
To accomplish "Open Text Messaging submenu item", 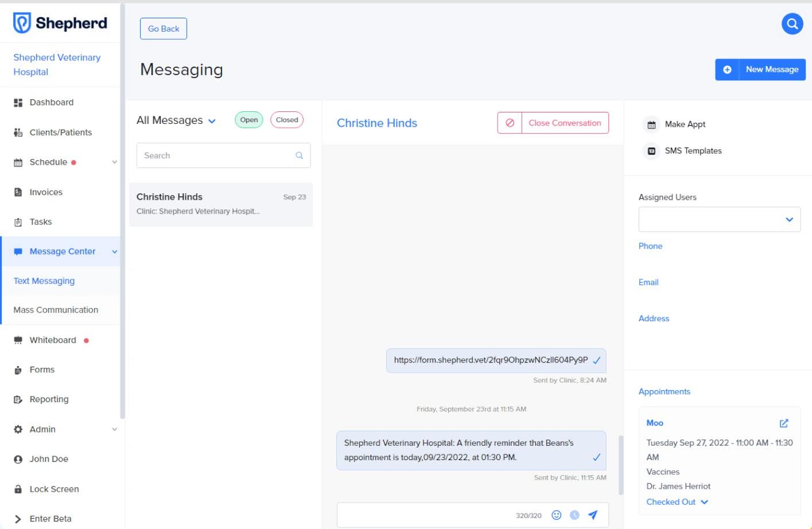I will (44, 281).
